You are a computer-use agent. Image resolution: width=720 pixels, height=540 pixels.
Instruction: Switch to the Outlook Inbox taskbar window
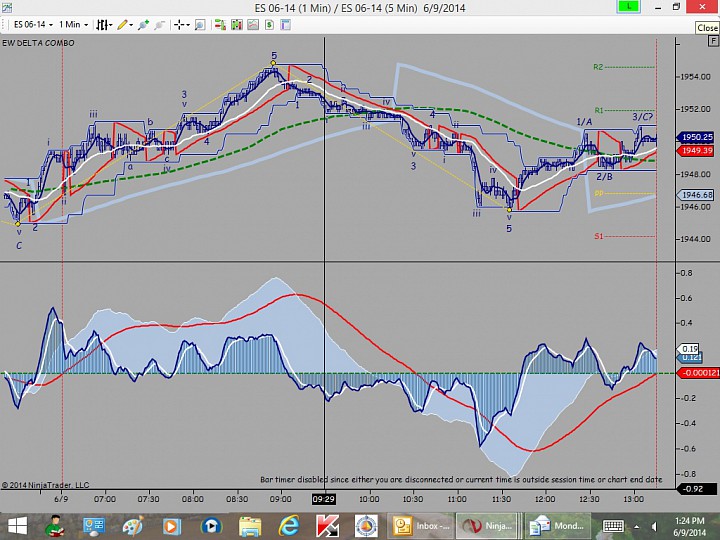pyautogui.click(x=421, y=526)
